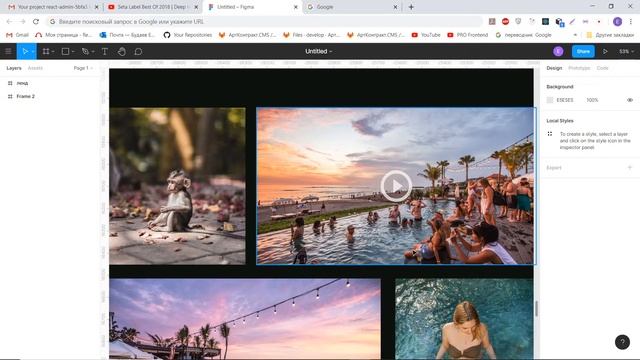Open the Page 1 dropdown
Screen dimensions: 640x360
[x=83, y=68]
